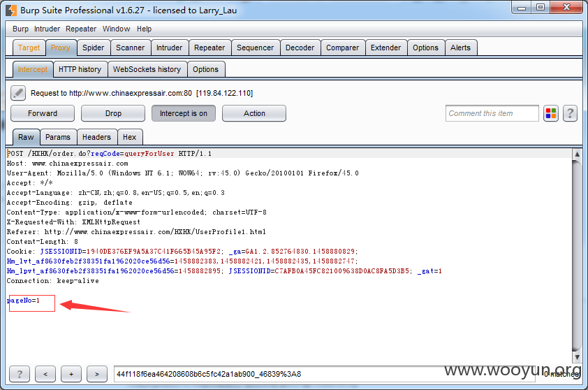Switch to the Extender tab
The width and height of the screenshot is (588, 390).
click(386, 48)
